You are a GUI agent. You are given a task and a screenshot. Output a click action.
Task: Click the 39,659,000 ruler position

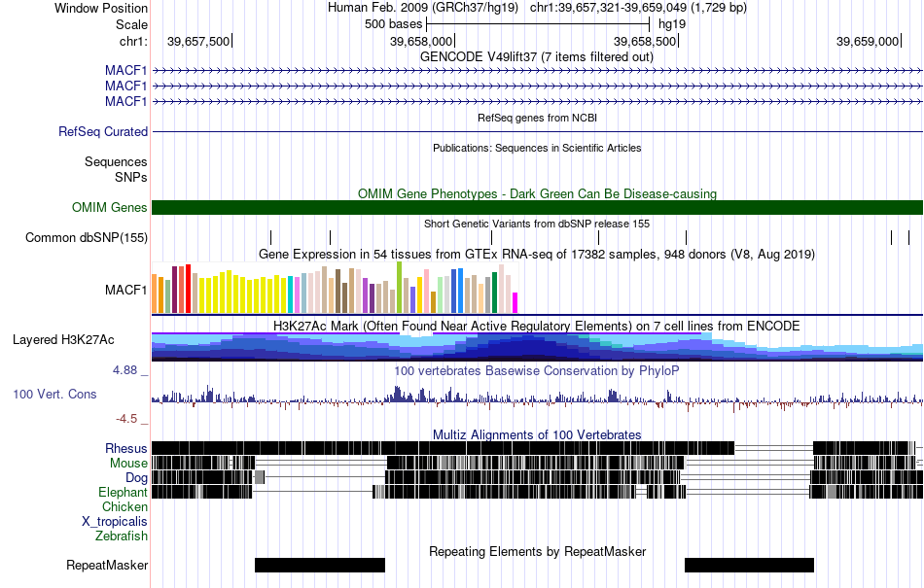click(x=868, y=41)
